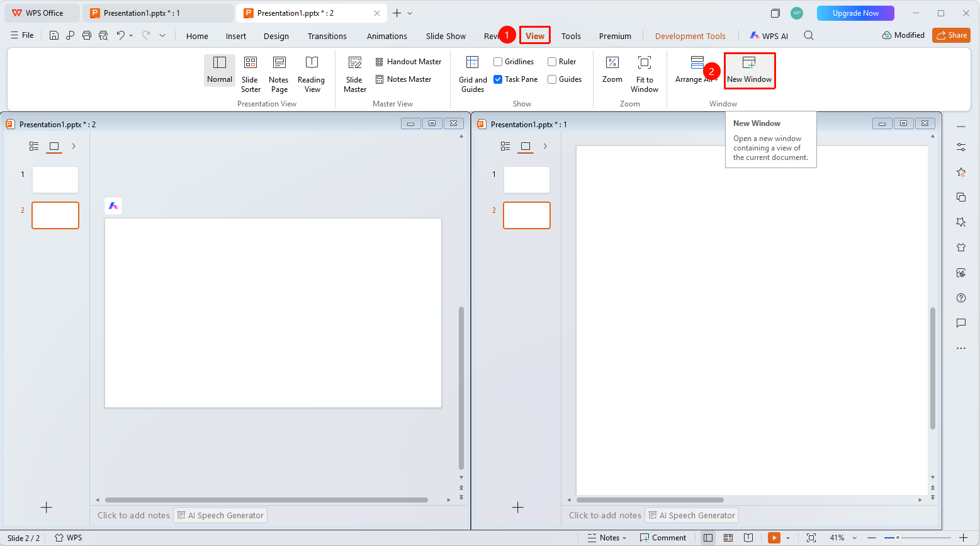
Task: Click the Upgrade Now button
Action: (855, 13)
